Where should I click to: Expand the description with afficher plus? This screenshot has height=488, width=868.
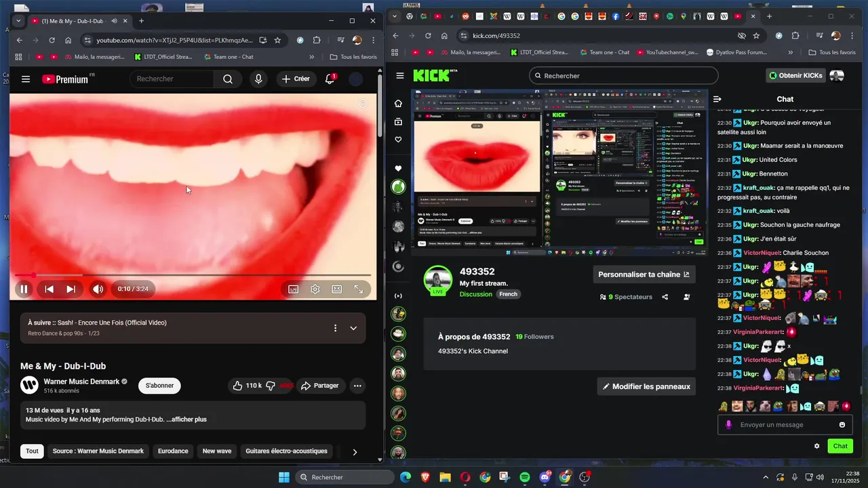coord(186,420)
